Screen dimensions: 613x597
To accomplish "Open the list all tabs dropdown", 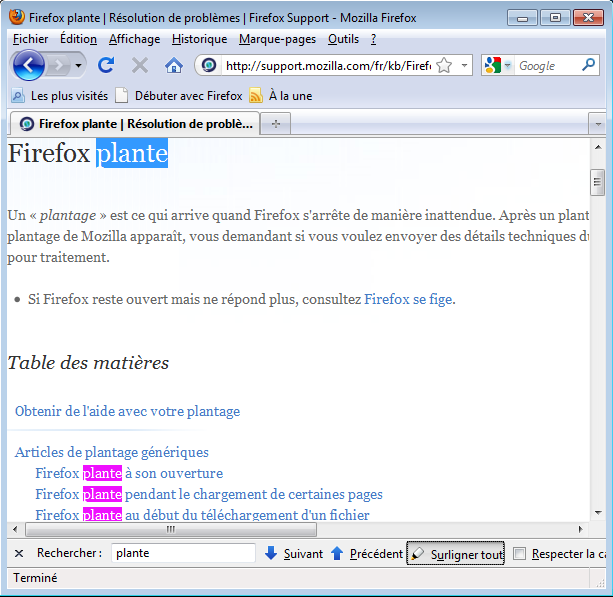I will click(x=598, y=124).
